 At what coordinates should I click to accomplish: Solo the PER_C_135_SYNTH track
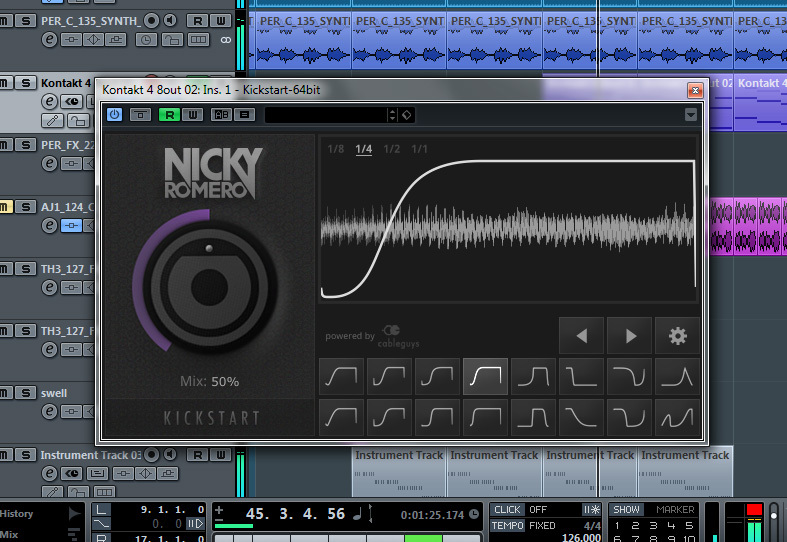click(x=26, y=21)
